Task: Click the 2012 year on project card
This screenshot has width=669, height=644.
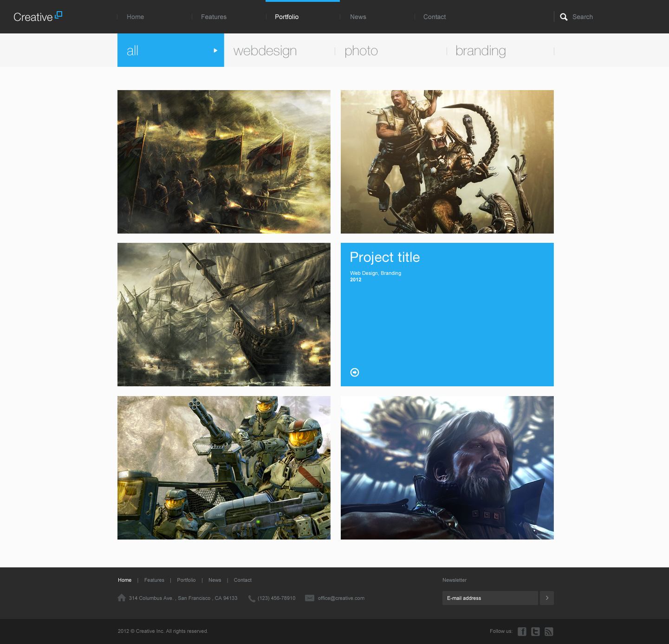Action: (356, 280)
